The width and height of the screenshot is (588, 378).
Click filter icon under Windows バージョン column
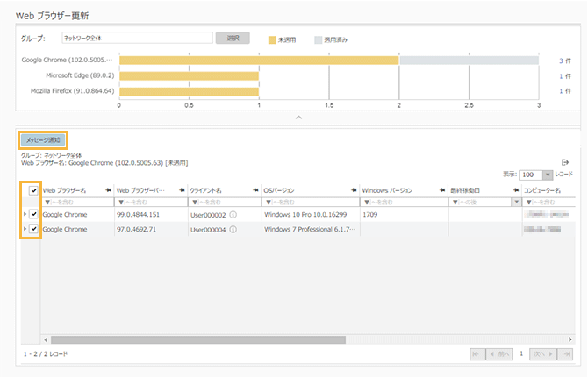tap(367, 202)
